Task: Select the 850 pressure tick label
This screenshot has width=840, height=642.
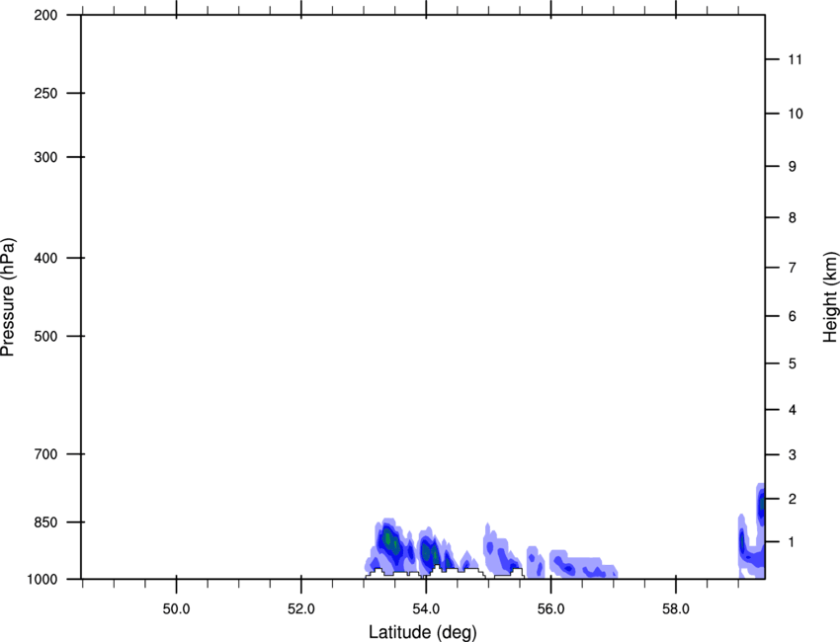Action: (44, 522)
